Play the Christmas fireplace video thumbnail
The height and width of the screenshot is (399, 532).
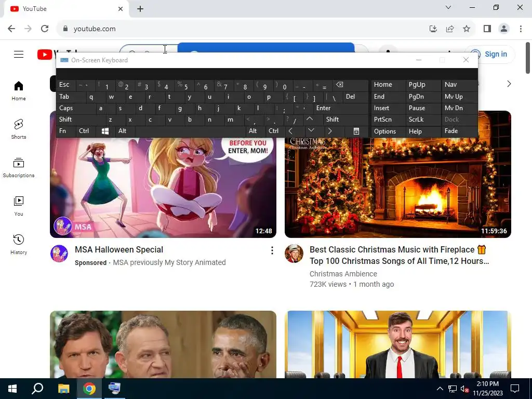click(397, 187)
